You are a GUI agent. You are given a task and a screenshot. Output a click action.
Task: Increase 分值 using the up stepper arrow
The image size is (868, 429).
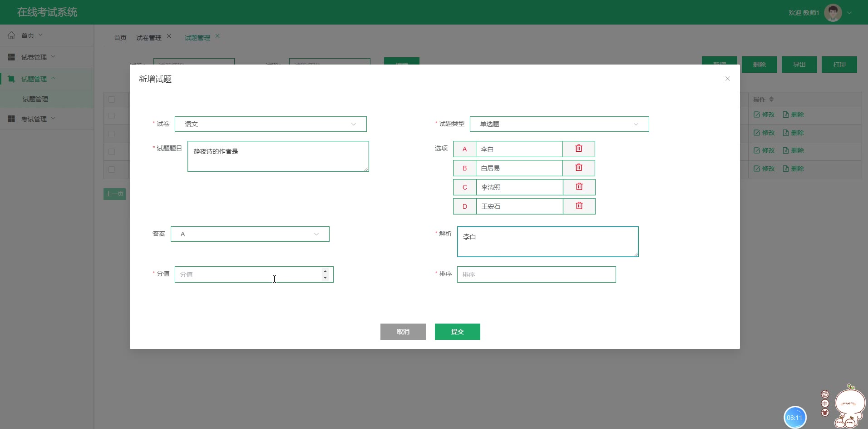[325, 271]
